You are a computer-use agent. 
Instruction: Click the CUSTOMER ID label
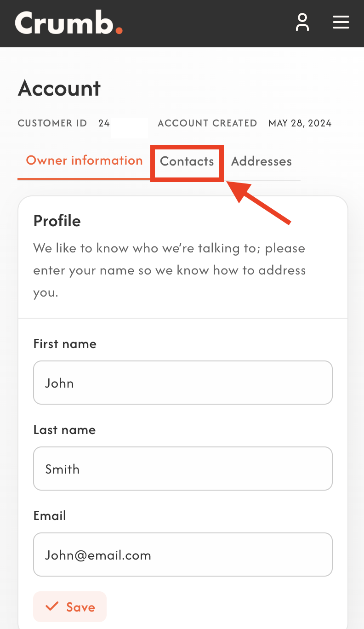pos(52,123)
